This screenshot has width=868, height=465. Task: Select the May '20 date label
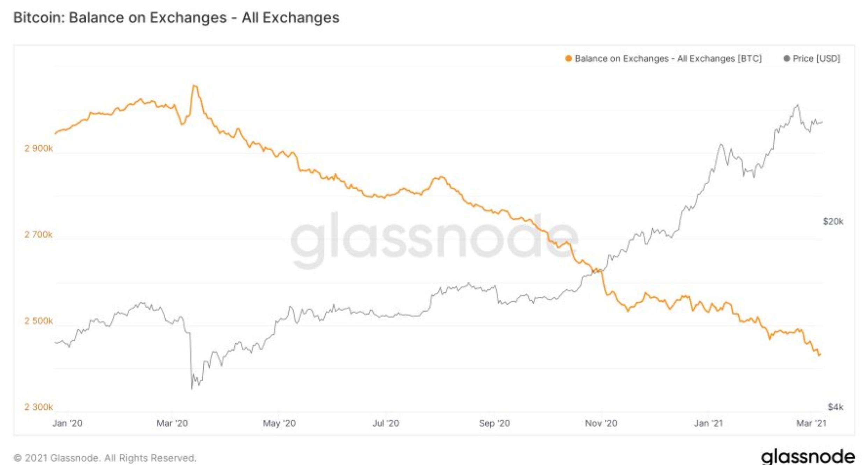[279, 423]
